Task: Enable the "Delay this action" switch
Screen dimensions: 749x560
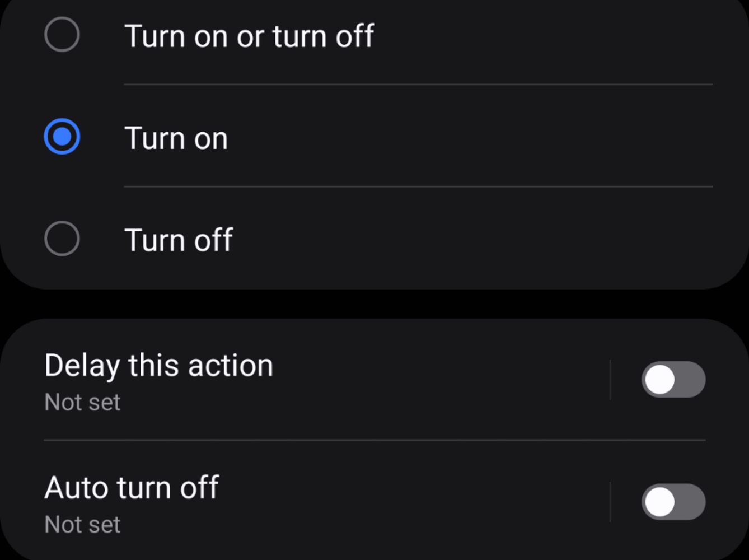Action: coord(674,379)
